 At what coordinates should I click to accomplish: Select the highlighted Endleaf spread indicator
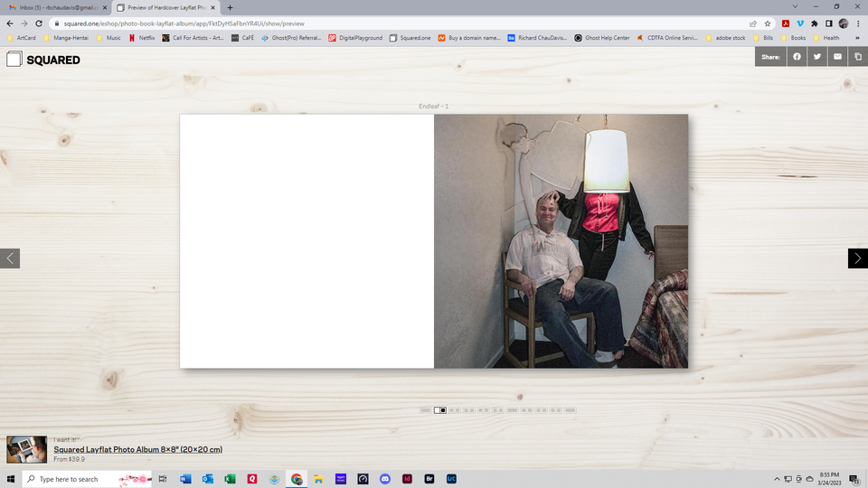tap(439, 410)
